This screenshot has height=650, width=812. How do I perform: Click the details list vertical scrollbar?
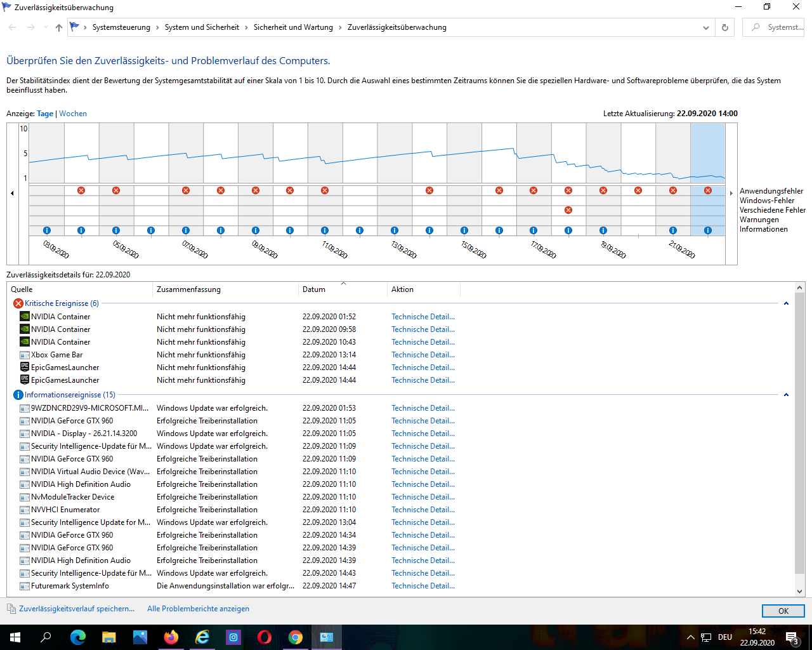click(x=799, y=433)
